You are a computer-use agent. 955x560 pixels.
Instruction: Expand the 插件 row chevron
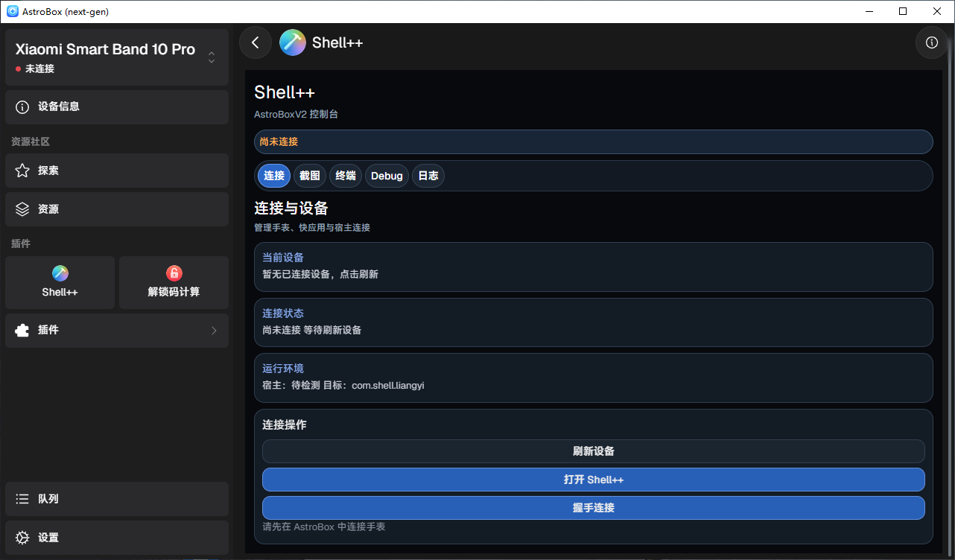tap(214, 330)
